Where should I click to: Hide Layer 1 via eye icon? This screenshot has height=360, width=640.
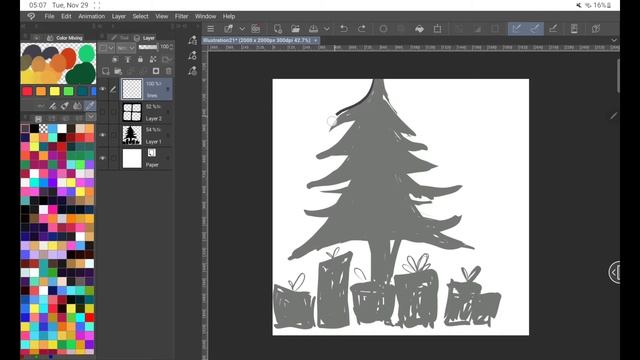(102, 135)
